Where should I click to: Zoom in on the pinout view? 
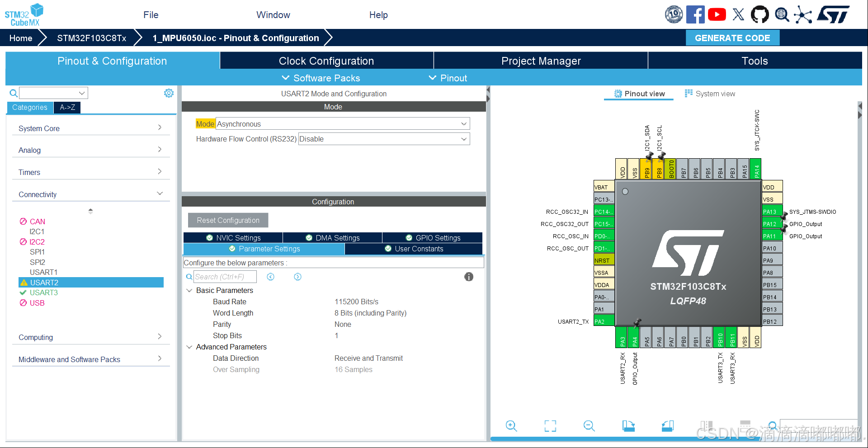point(511,426)
